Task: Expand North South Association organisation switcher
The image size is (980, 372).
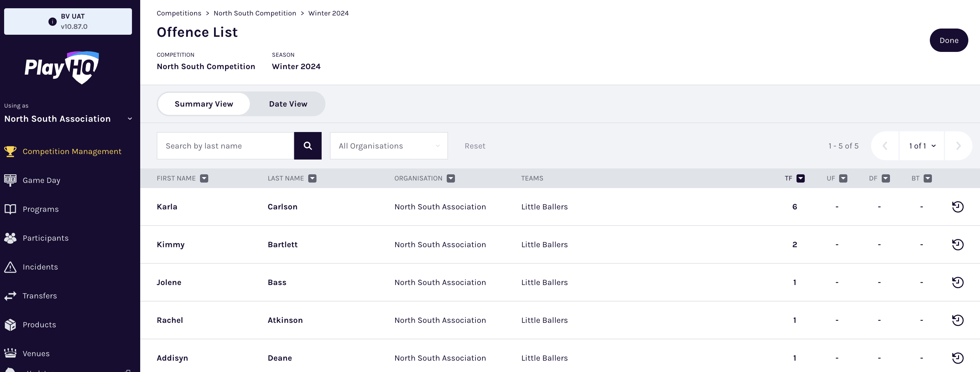Action: [130, 119]
